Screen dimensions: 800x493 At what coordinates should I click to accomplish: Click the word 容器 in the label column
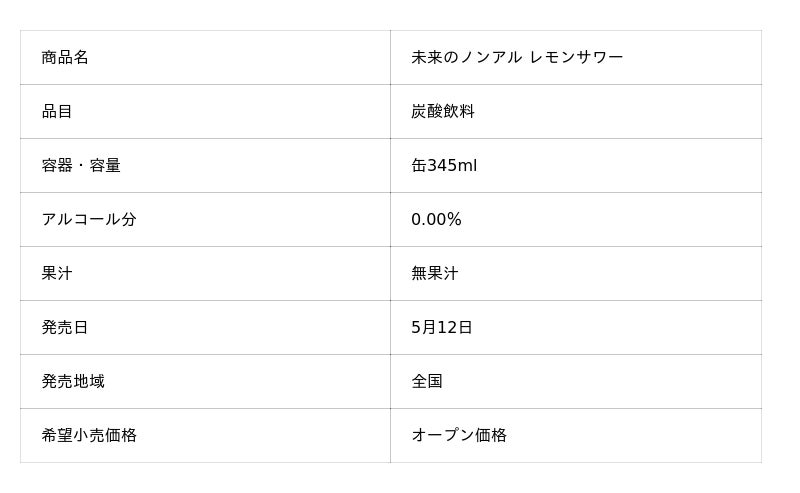click(57, 166)
